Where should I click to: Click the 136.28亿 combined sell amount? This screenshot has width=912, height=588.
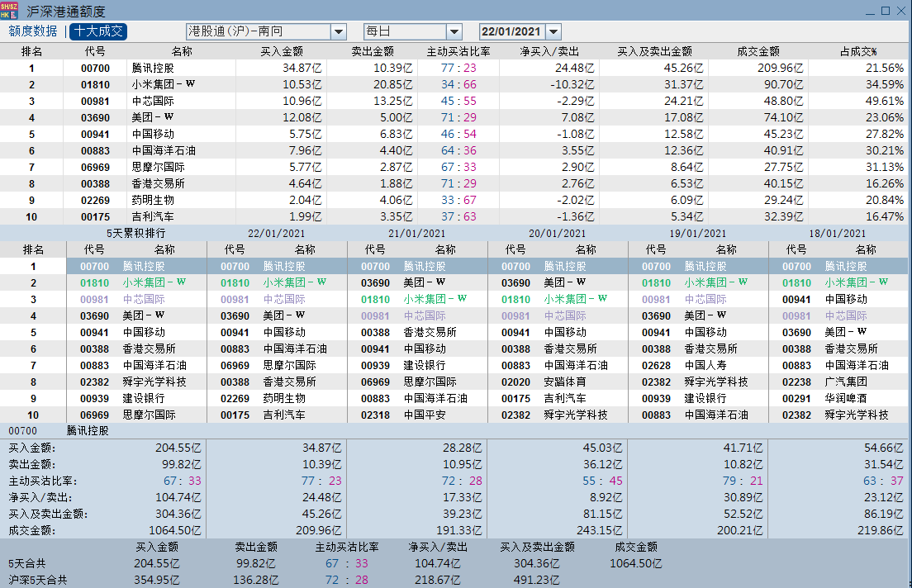point(256,581)
